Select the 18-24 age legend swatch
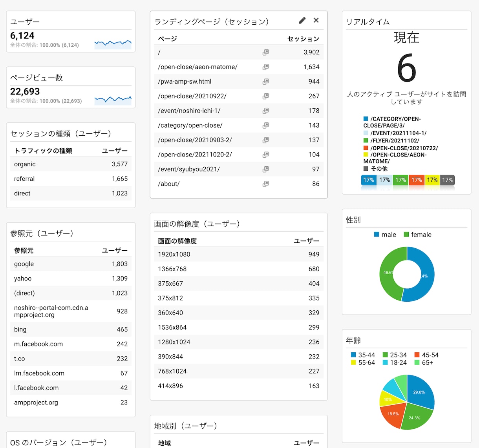The height and width of the screenshot is (448, 479). pos(385,363)
